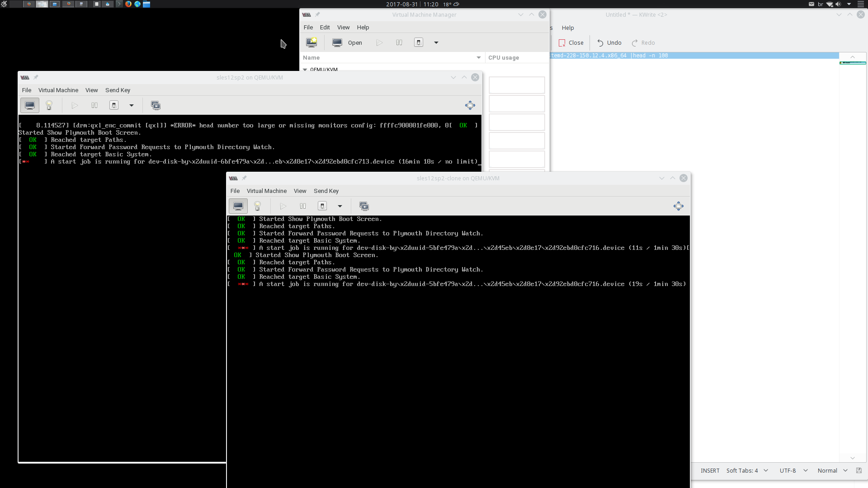Switch sles12sp2-clone console to fullscreen
The width and height of the screenshot is (868, 488).
(x=679, y=206)
